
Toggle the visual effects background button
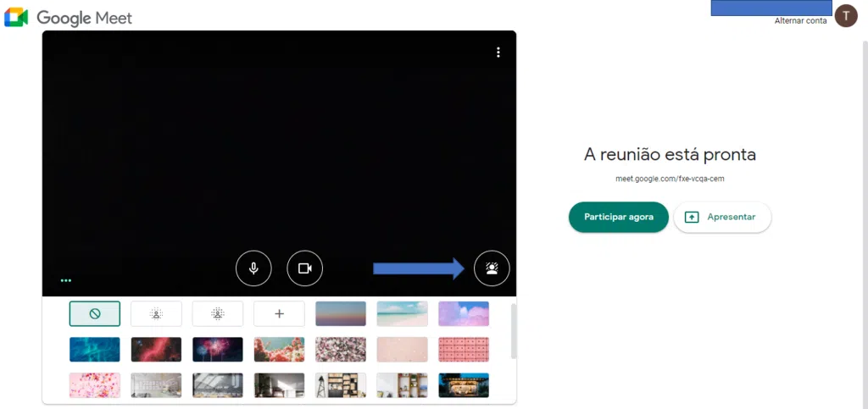coord(492,268)
